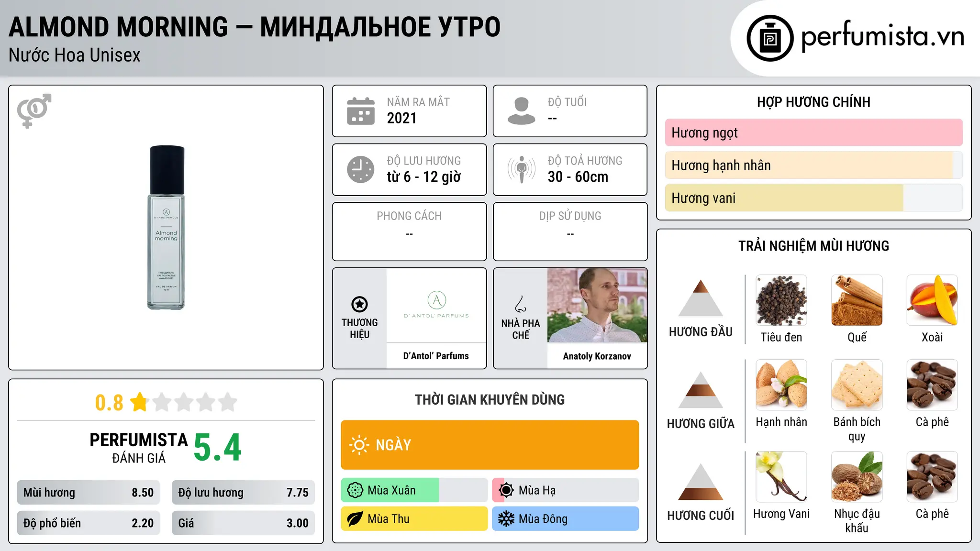
Task: Click the D'Antol' Parfums brand name
Action: click(x=436, y=356)
